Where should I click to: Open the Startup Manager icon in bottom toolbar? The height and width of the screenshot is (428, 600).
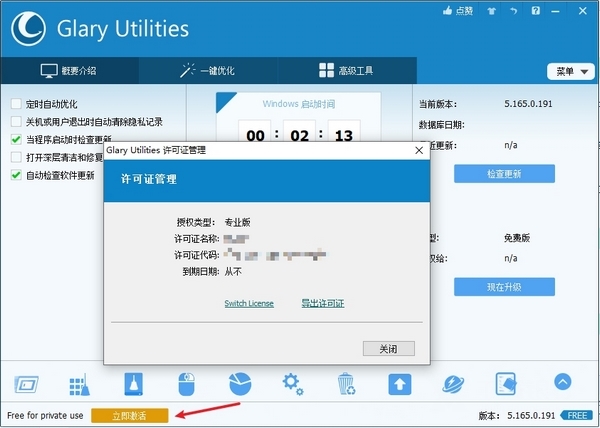(x=26, y=384)
